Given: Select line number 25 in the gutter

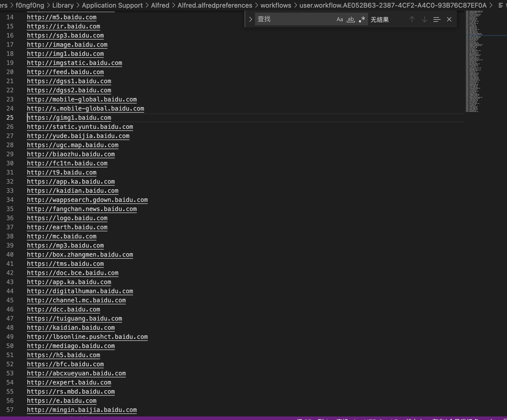Looking at the screenshot, I should (10, 117).
